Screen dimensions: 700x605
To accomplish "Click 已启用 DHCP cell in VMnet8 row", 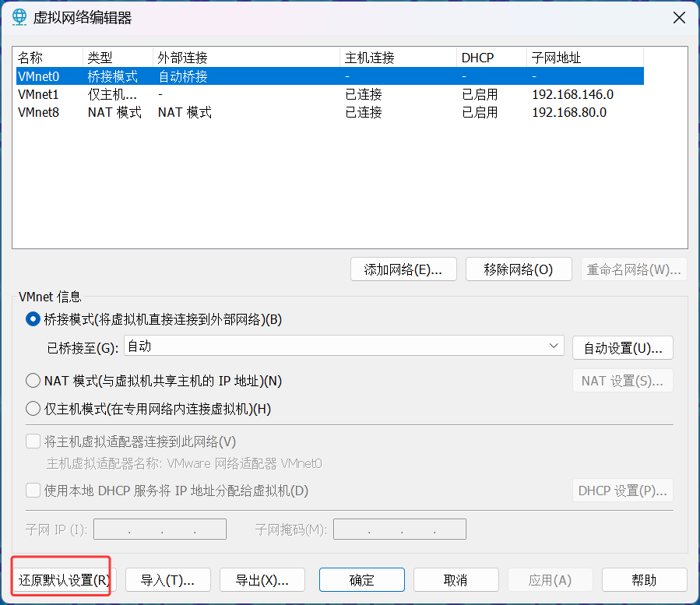I will (x=480, y=112).
